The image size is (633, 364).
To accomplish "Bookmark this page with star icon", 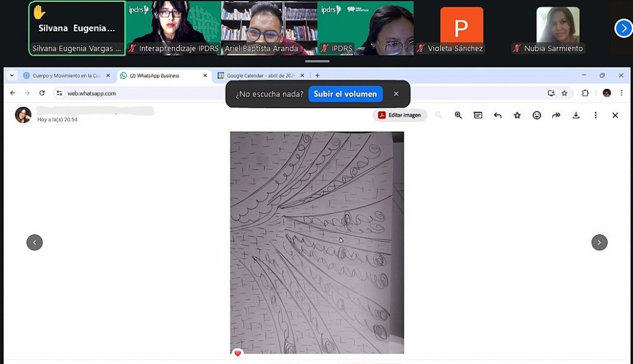I will (564, 93).
